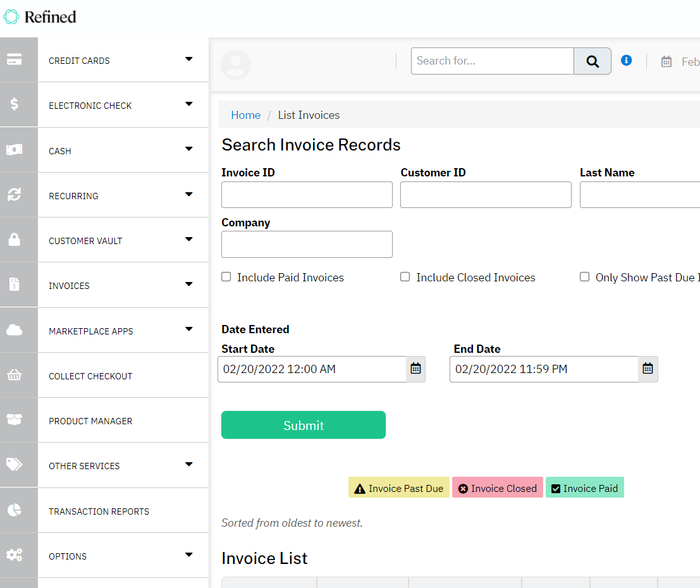Click the Other Services tags icon
This screenshot has height=588, width=700.
[15, 464]
